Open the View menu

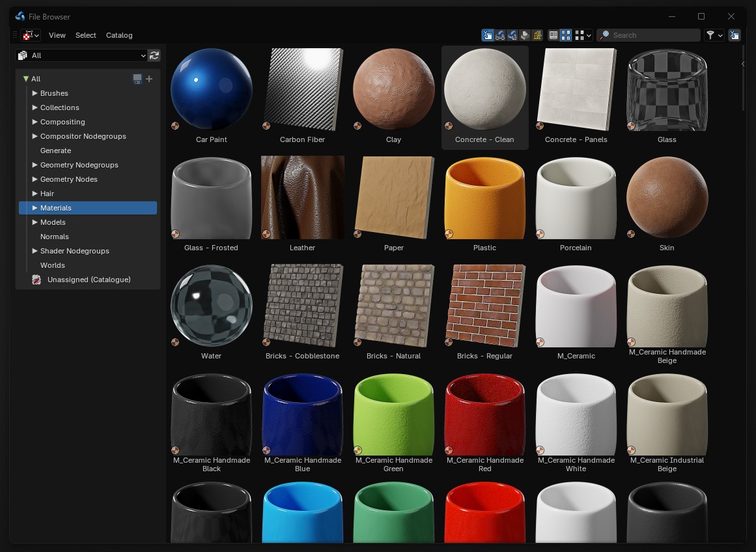57,35
